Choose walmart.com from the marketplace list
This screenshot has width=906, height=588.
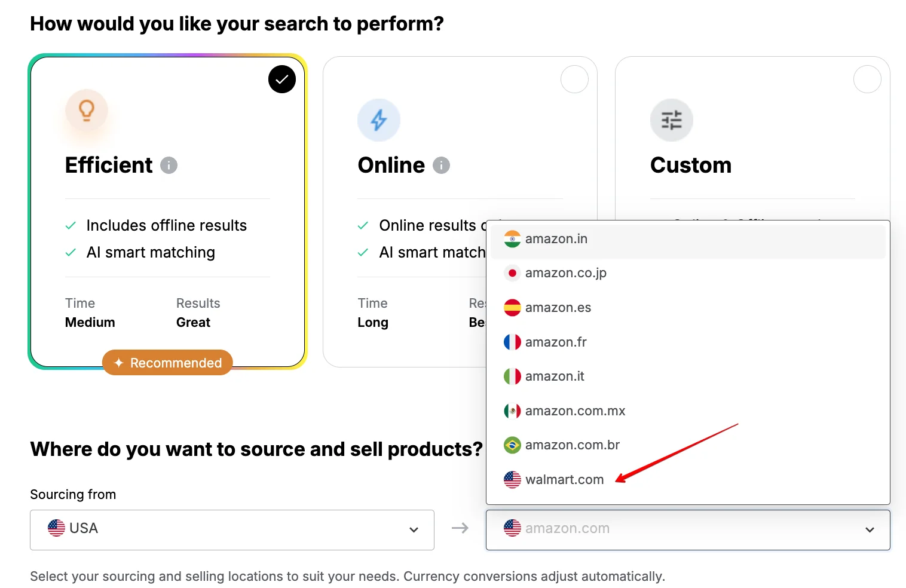click(688, 480)
